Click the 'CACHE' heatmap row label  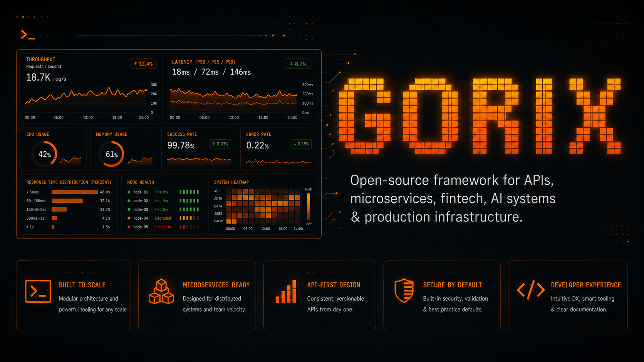pos(219,221)
